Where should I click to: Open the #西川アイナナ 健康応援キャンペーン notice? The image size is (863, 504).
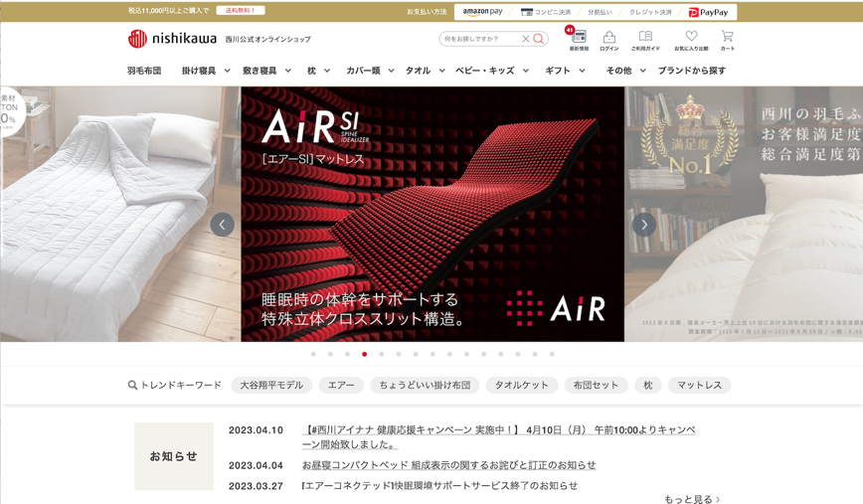click(x=499, y=436)
